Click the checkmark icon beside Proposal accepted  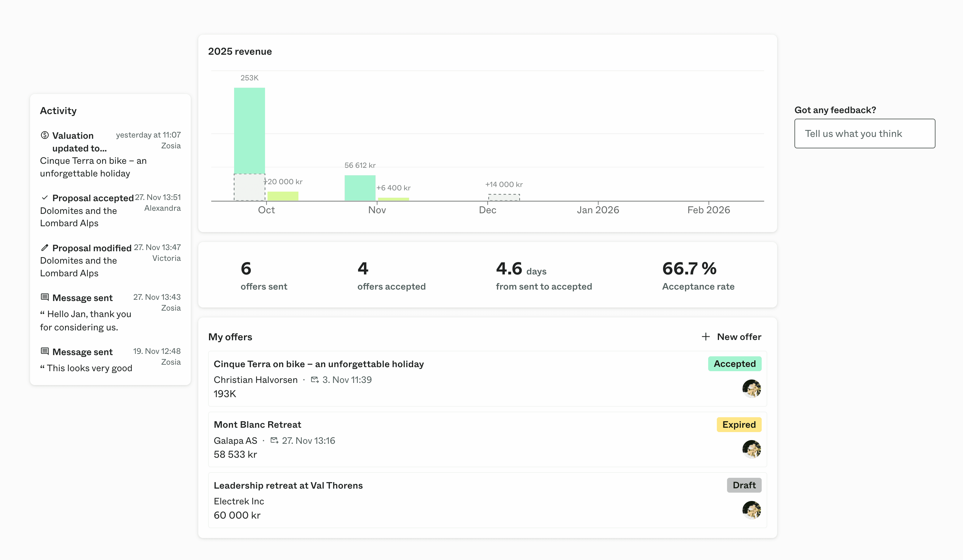[45, 197]
